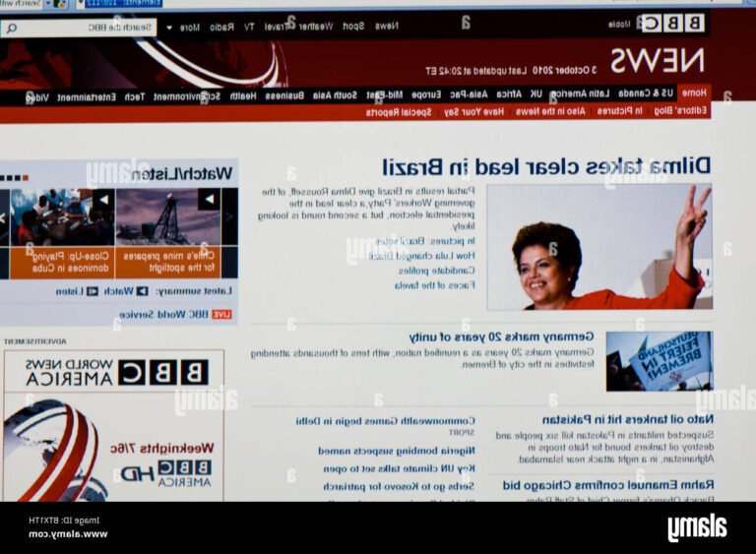Open Editors' Blog in red sub-navigation
Screen dimensions: 756x554
tap(680, 111)
